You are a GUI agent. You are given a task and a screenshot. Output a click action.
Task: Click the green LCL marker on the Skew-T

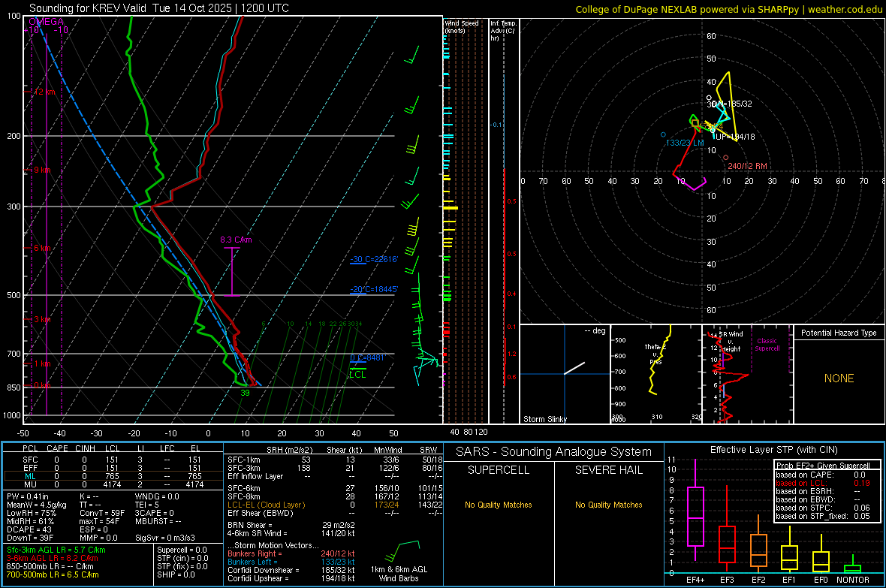click(357, 374)
